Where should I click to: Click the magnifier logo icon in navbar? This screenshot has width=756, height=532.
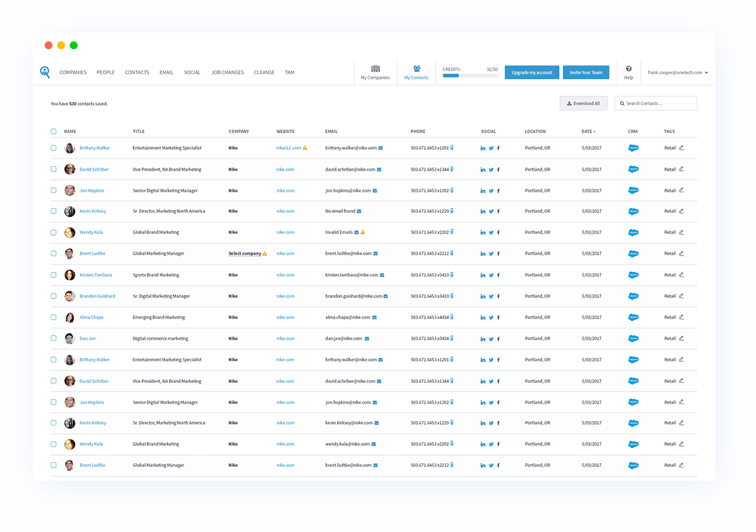pos(45,72)
